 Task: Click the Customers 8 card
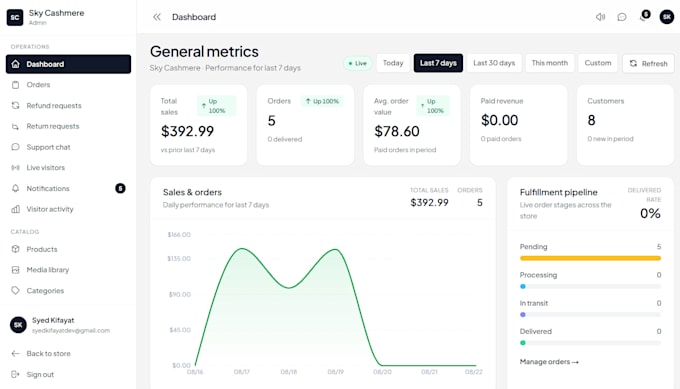tap(625, 125)
